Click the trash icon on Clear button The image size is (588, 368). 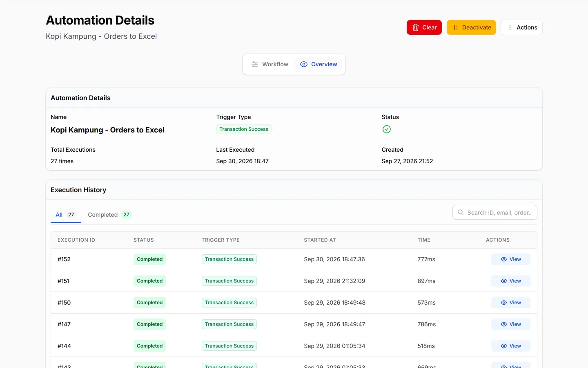[416, 27]
